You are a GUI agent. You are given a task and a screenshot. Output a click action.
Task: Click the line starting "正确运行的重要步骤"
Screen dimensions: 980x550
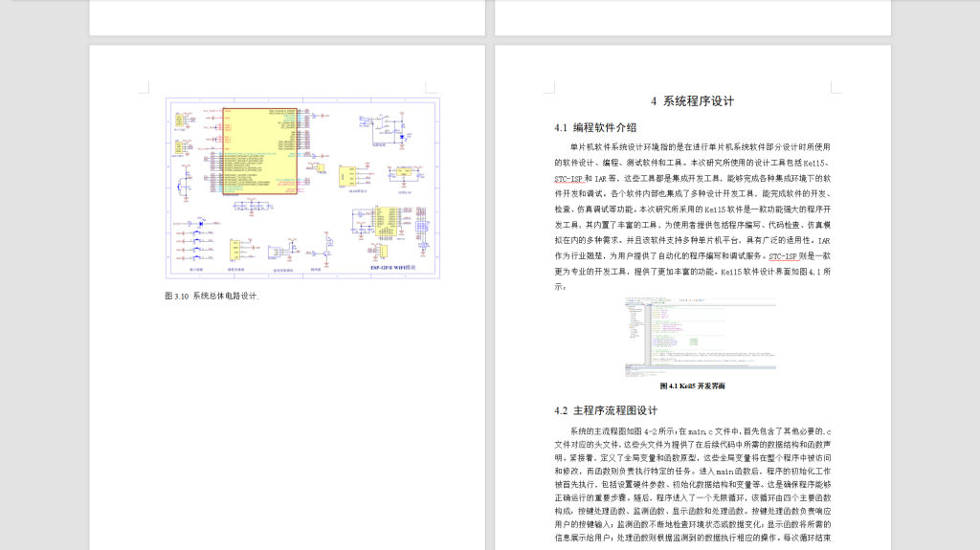693,498
